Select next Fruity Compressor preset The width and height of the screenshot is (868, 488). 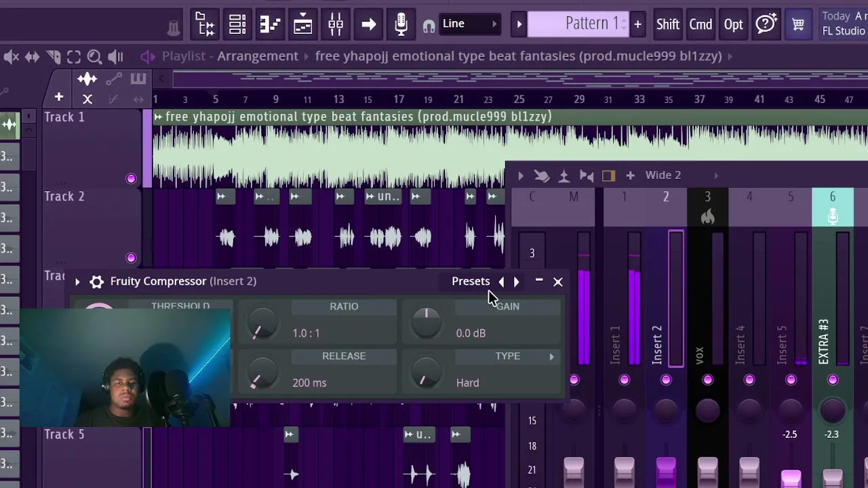point(517,282)
